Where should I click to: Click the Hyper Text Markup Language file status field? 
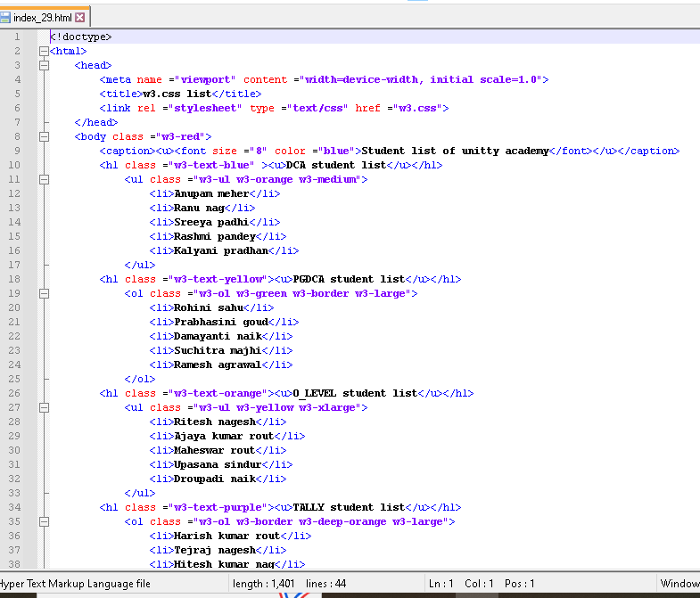coord(76,584)
